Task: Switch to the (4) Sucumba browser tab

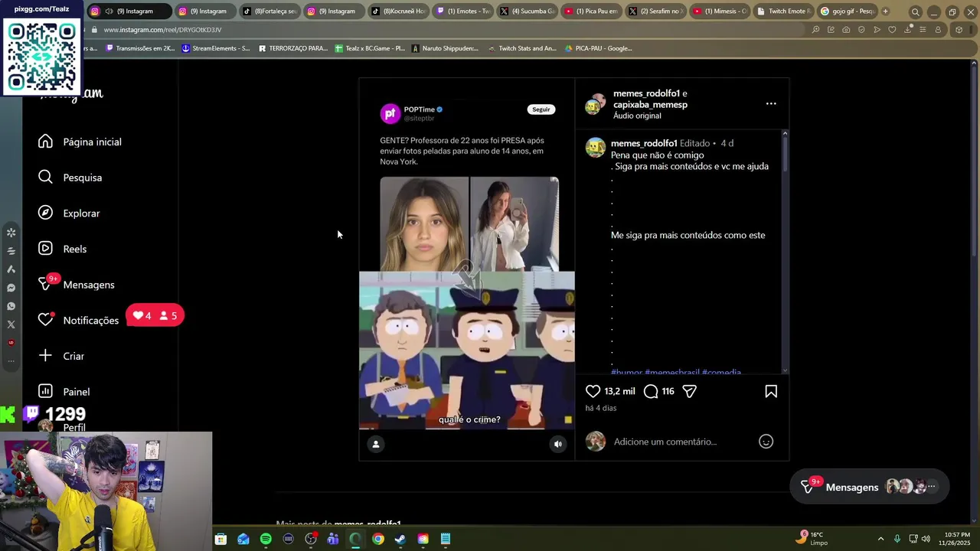Action: tap(527, 11)
